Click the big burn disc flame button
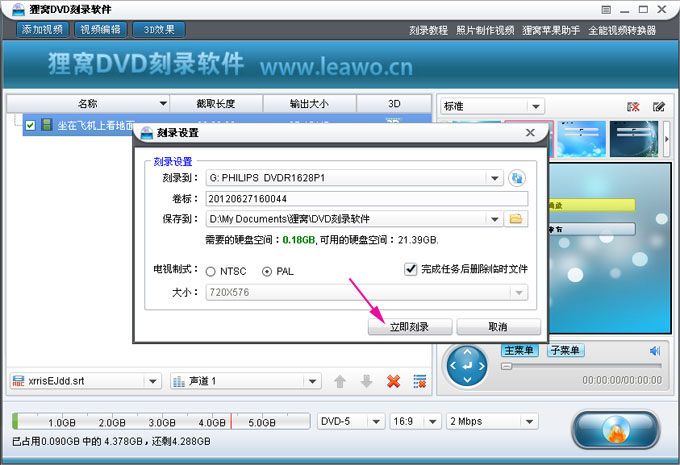This screenshot has height=465, width=680. click(616, 429)
